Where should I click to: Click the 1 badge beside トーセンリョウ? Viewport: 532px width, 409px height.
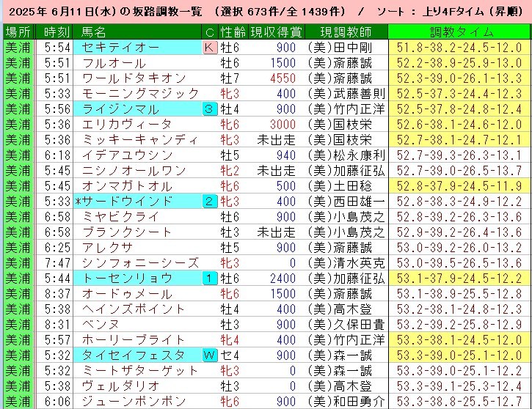210,279
